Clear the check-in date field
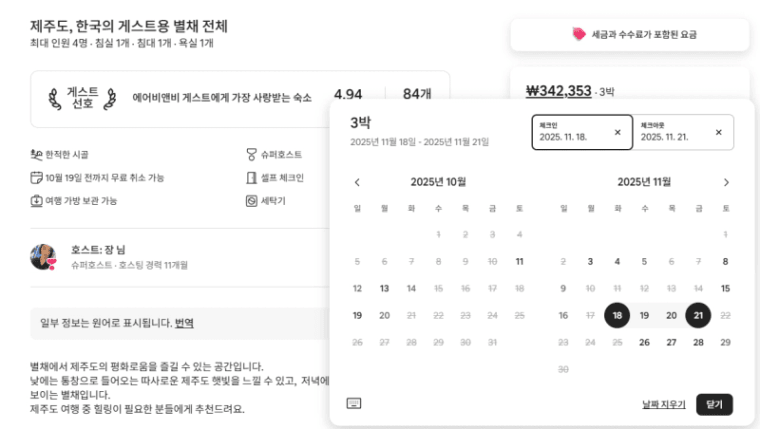Image resolution: width=760 pixels, height=429 pixels. pyautogui.click(x=617, y=132)
